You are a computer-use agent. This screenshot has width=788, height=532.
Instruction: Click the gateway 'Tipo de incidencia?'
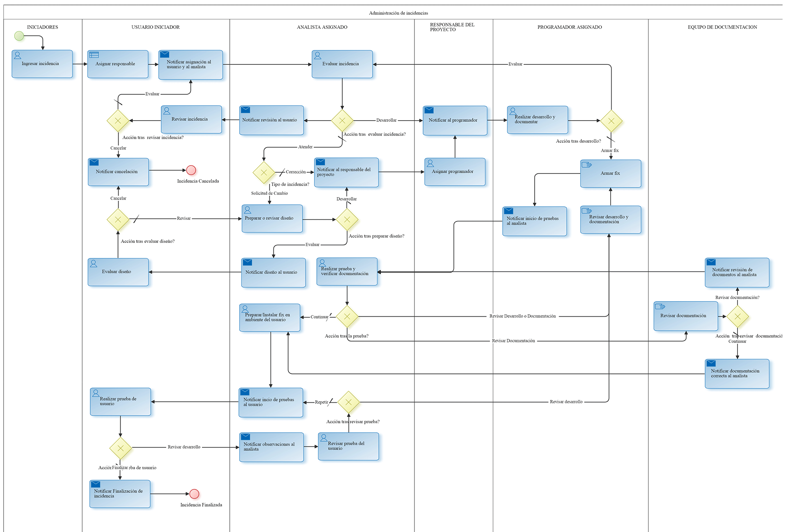(x=264, y=172)
